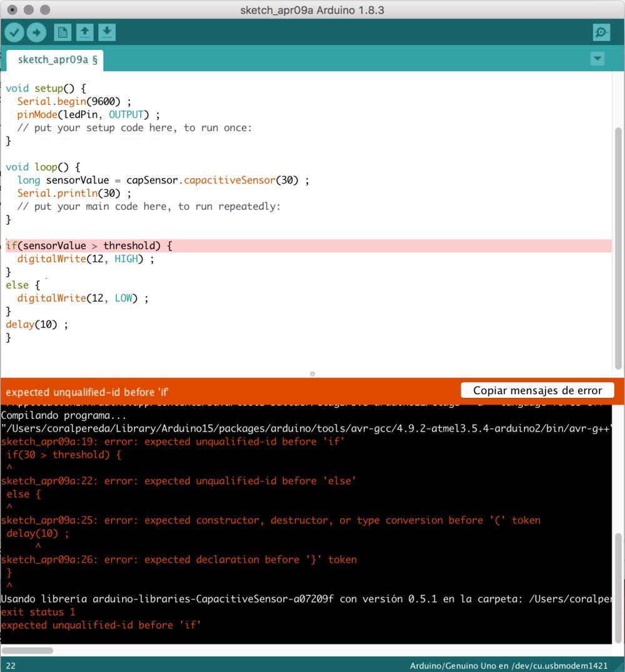Save the current sketch
625x672 pixels.
(x=107, y=32)
